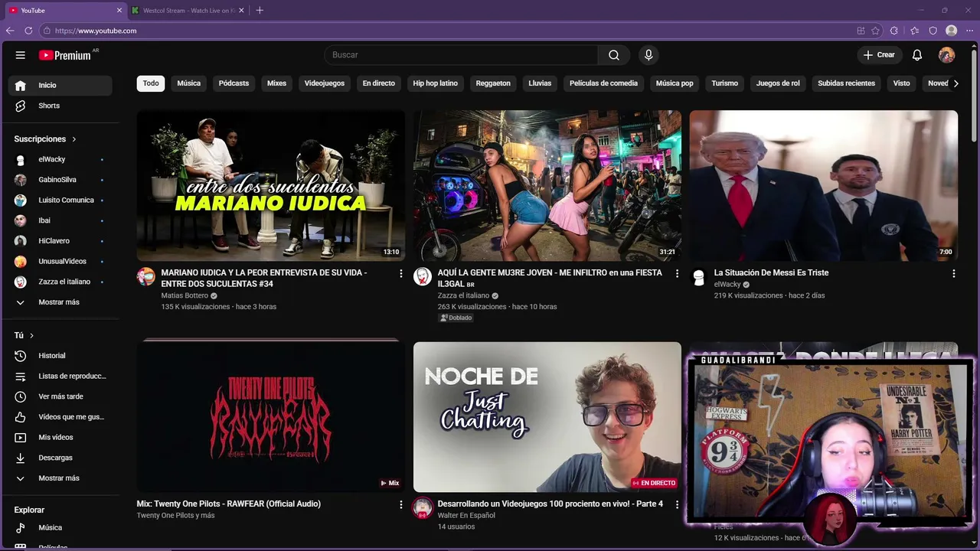Image resolution: width=980 pixels, height=551 pixels.
Task: Select the Videojuegos chip
Action: click(325, 83)
